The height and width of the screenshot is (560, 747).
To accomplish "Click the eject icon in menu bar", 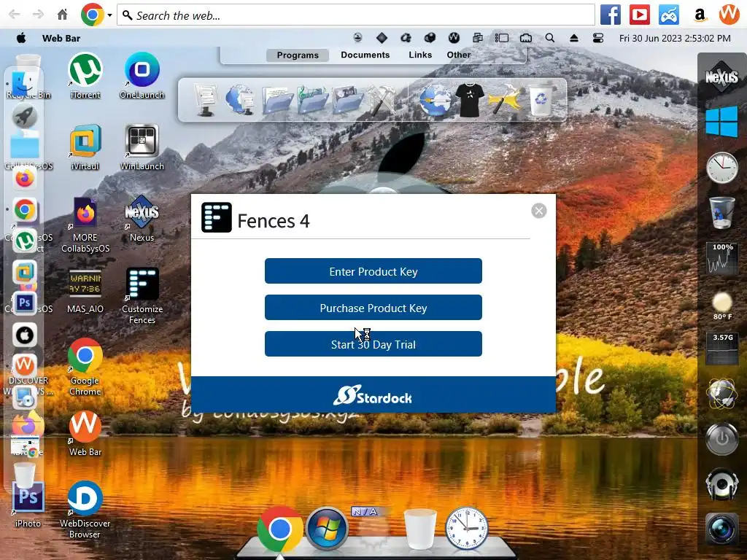I will click(x=573, y=38).
